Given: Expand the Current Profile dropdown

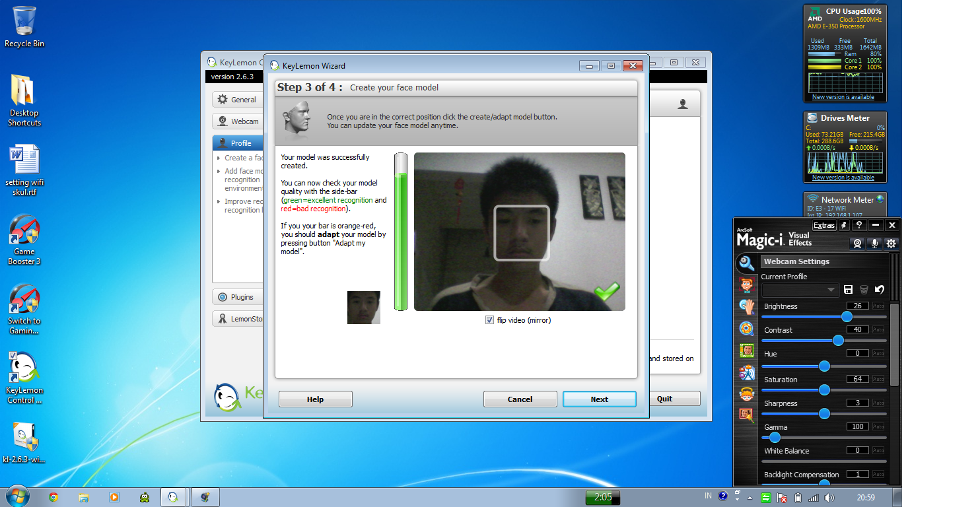Looking at the screenshot, I should tap(800, 290).
